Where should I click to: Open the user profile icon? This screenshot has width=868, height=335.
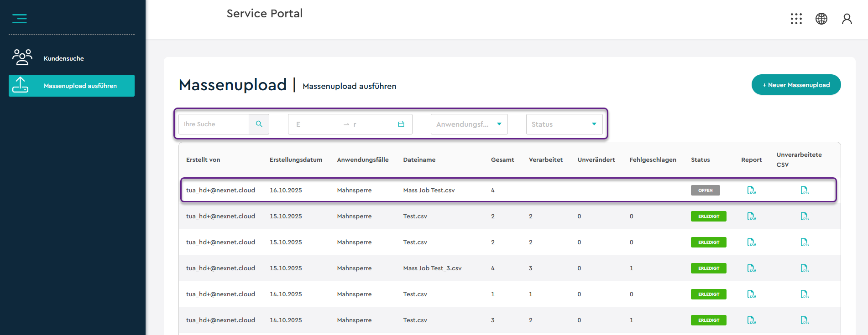point(847,19)
